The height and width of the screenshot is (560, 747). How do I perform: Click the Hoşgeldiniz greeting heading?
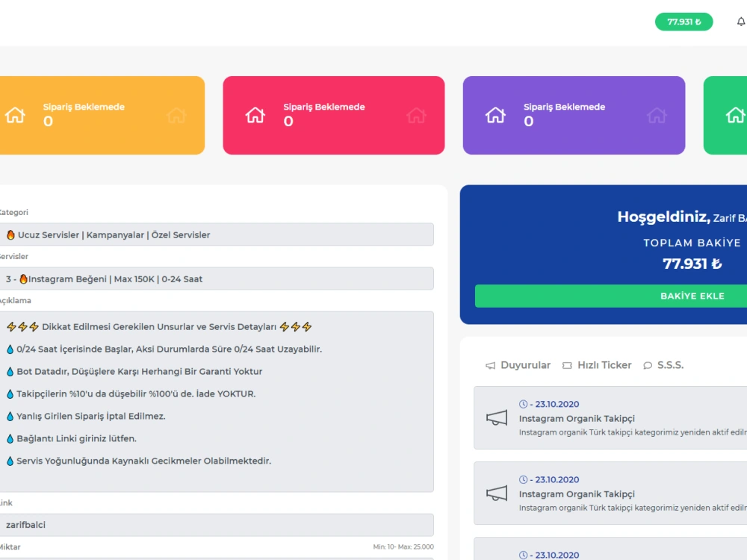[663, 217]
